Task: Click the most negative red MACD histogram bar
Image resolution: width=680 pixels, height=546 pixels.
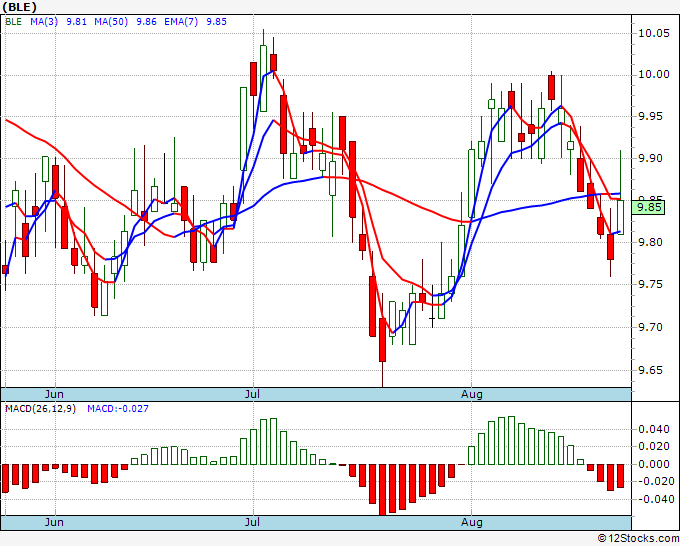Action: 382,490
